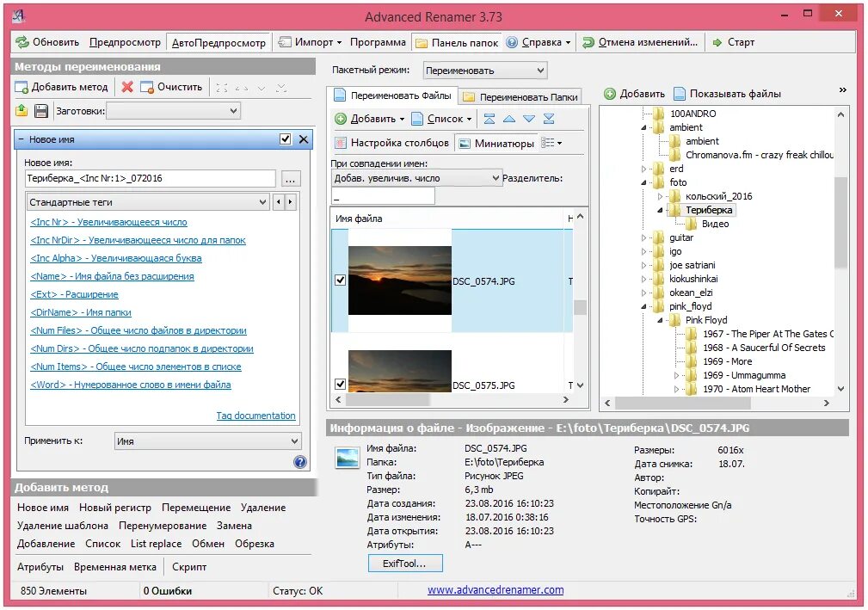Click folder panel Добавить button
This screenshot has height=610, width=868.
tap(634, 94)
